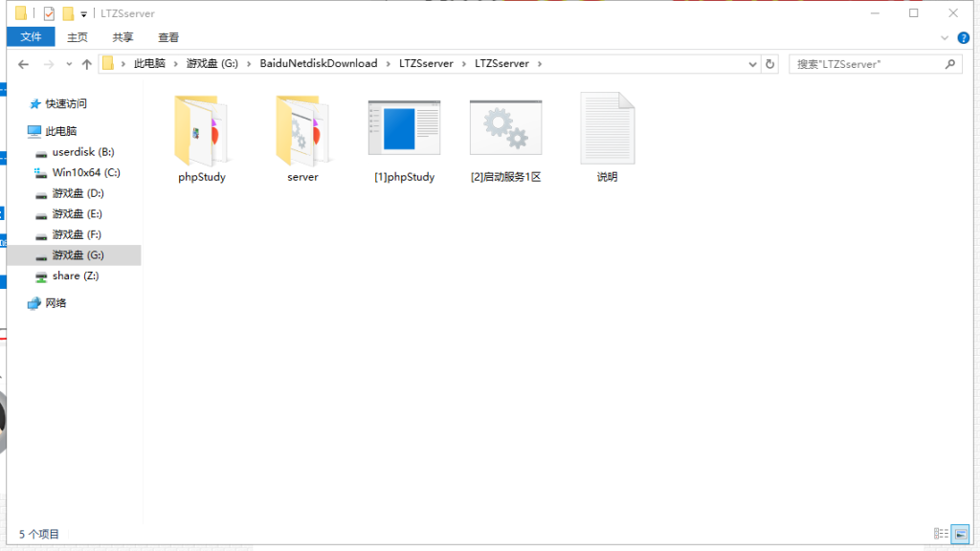
Task: Click the new folder quick access icon
Action: click(68, 13)
